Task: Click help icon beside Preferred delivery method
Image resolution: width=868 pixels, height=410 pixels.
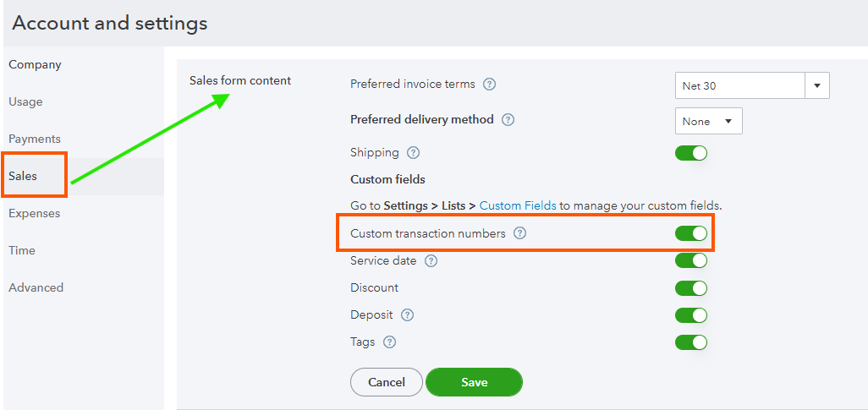Action: click(x=508, y=120)
